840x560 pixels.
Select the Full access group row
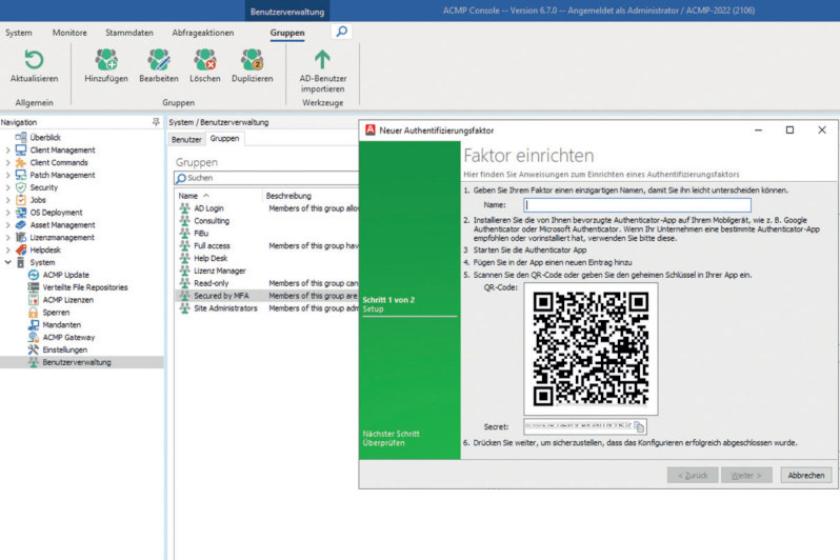coord(267,246)
